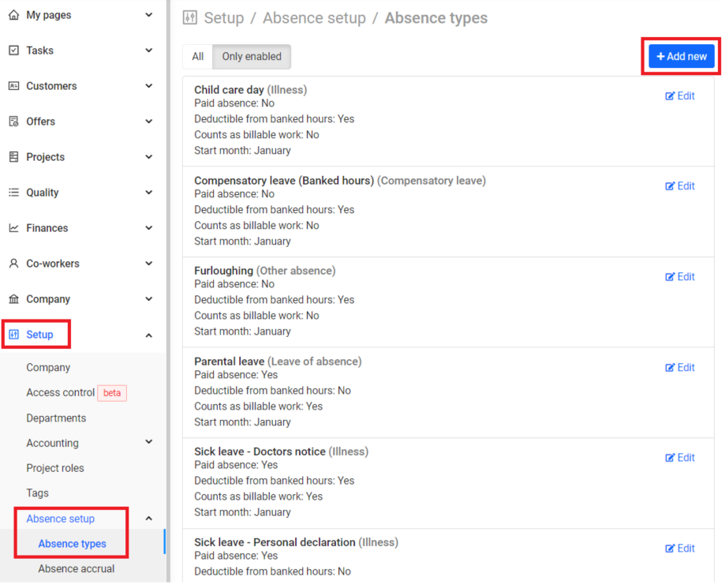The height and width of the screenshot is (588, 725).
Task: Click edit pencil icon for Sick leave Personal declaration
Action: [670, 549]
